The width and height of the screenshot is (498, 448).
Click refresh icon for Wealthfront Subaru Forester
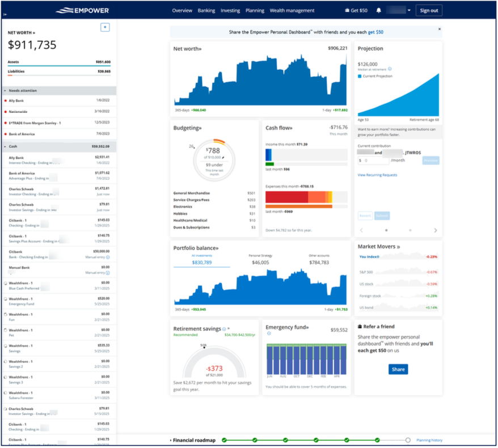point(6,393)
